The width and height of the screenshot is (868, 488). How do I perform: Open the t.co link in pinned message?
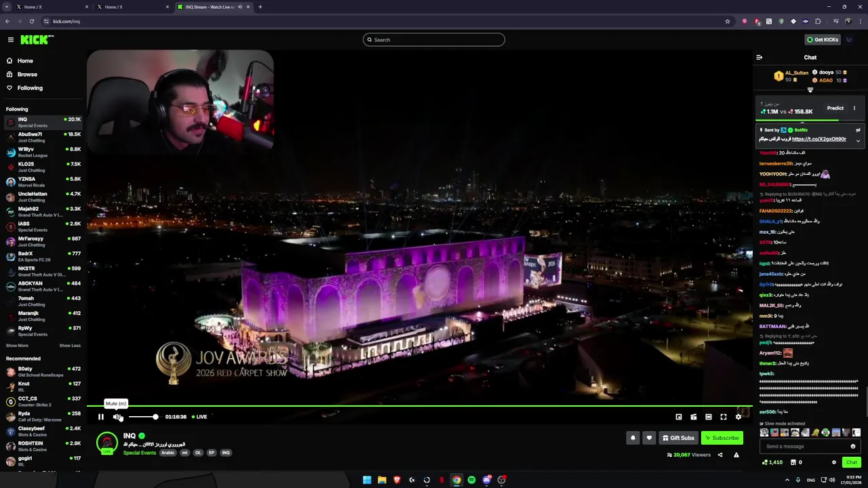(x=819, y=139)
